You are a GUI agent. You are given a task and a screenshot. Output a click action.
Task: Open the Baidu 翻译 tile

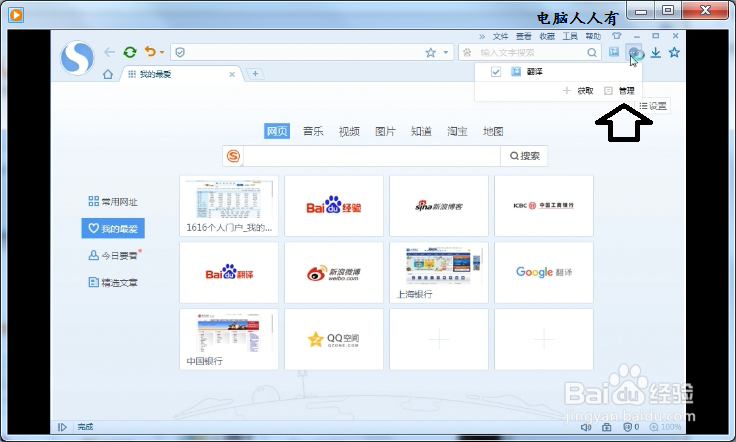[x=229, y=273]
